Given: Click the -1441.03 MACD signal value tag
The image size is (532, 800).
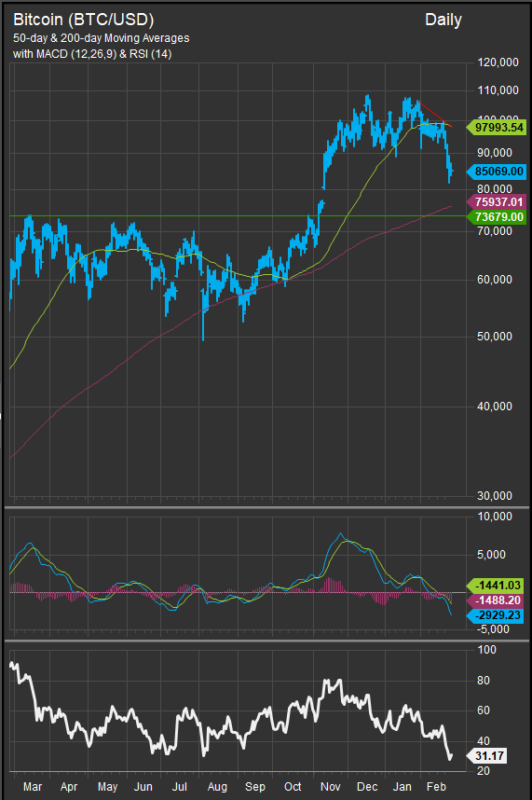Looking at the screenshot, I should click(497, 586).
